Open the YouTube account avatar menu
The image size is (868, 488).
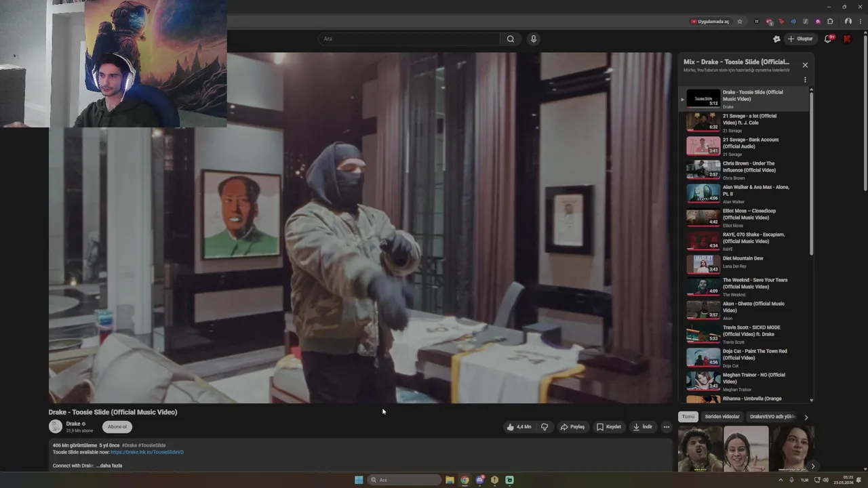coord(847,39)
